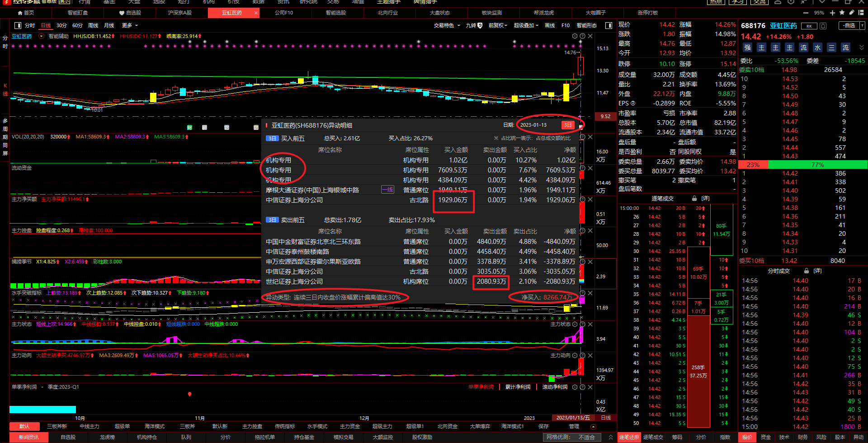868x443 pixels.
Task: Click the 三 indicator tile
Action: click(831, 48)
